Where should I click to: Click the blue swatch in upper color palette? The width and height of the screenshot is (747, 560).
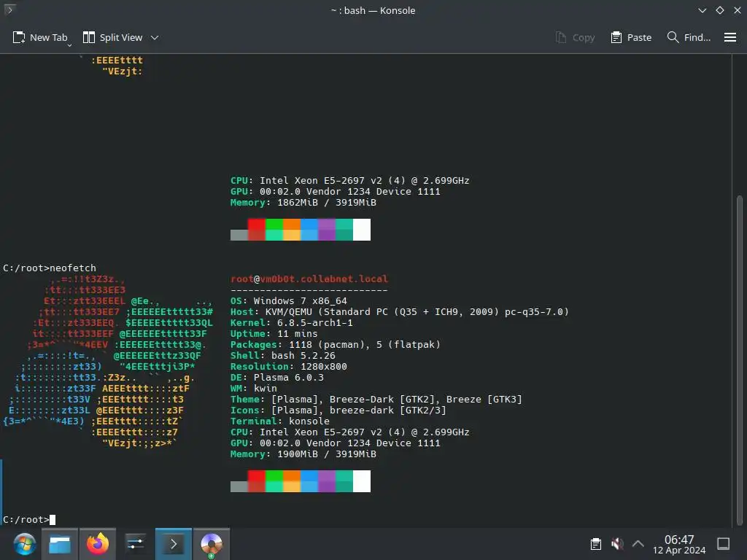pos(309,230)
